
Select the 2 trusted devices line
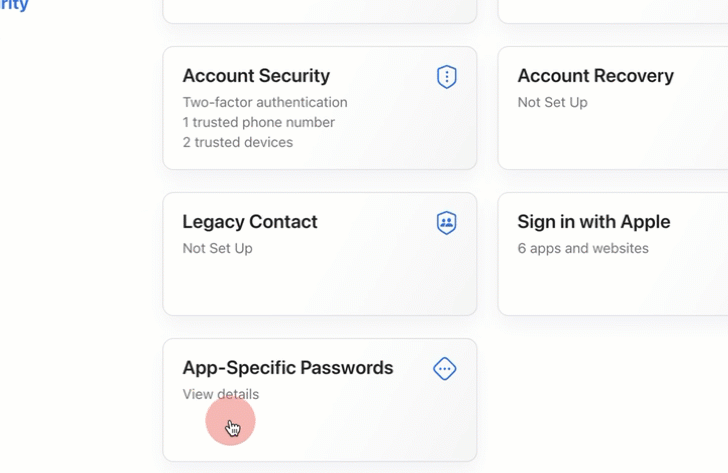click(237, 142)
